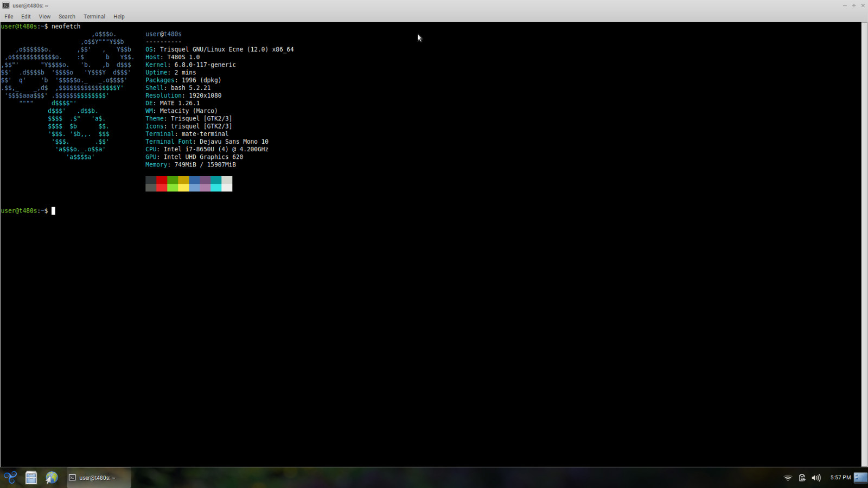Open the battery power tray icon
The height and width of the screenshot is (488, 868).
[x=802, y=478]
